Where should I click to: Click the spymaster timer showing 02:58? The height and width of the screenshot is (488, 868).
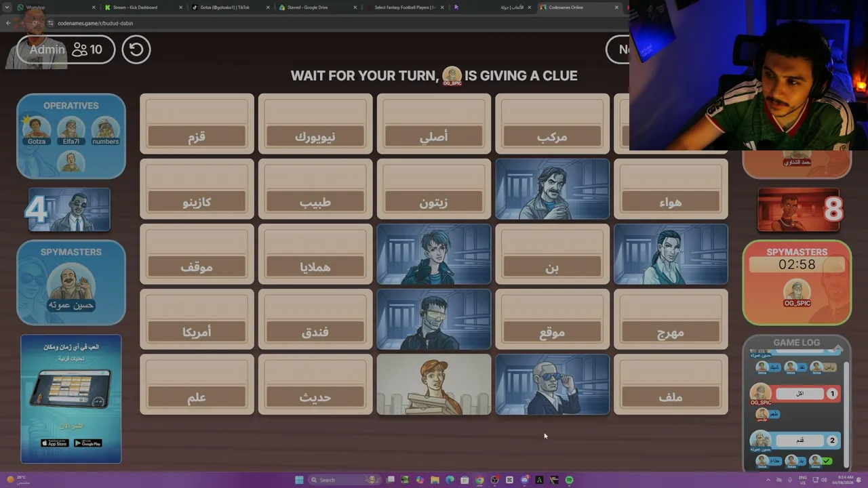pos(797,264)
